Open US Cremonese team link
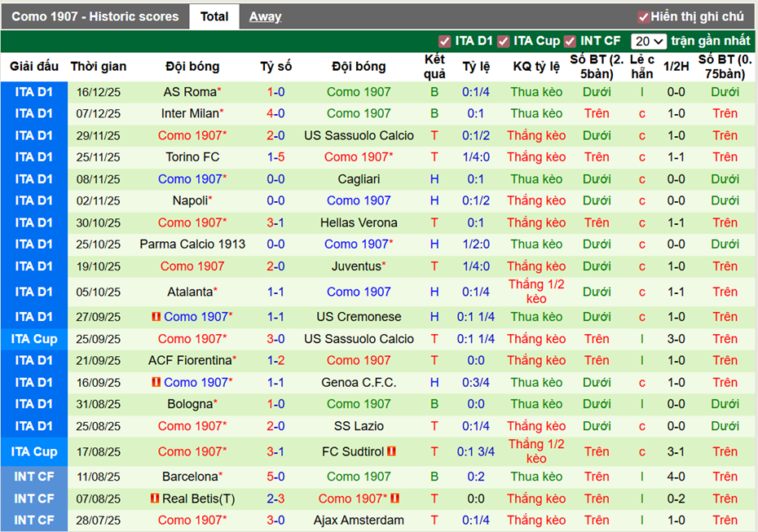Screen dimensions: 758x532 [359, 317]
